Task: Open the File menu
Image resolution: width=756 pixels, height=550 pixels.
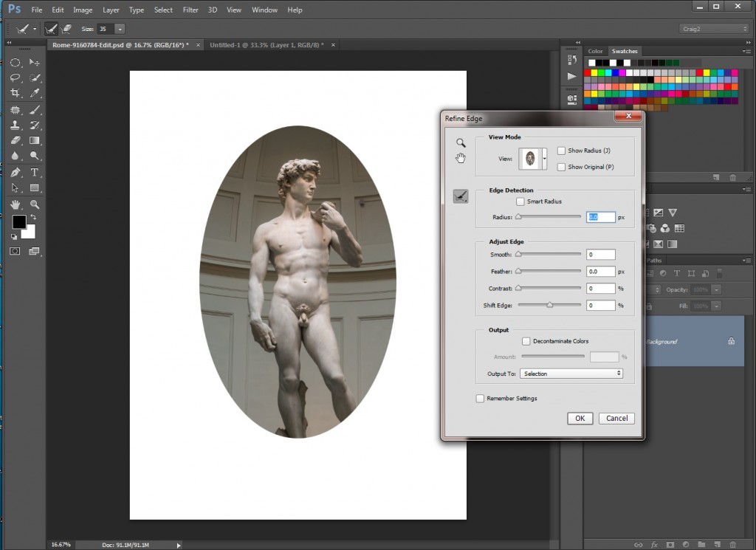Action: pyautogui.click(x=37, y=10)
